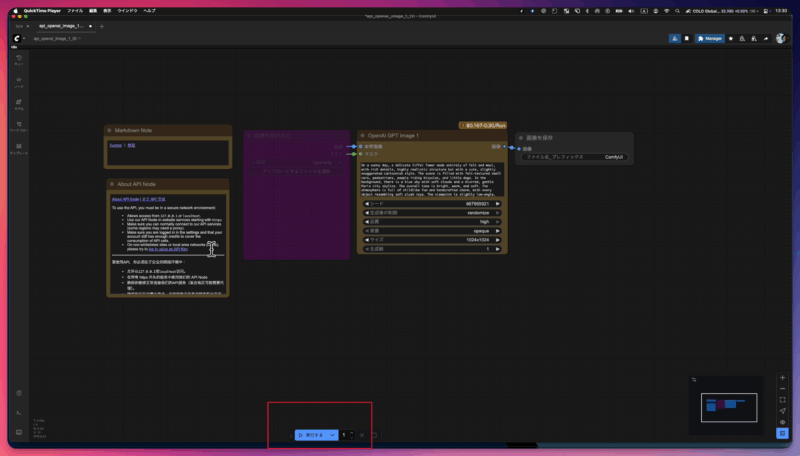The image size is (800, 456).
Task: Click the blue run workflow button
Action: coord(311,435)
